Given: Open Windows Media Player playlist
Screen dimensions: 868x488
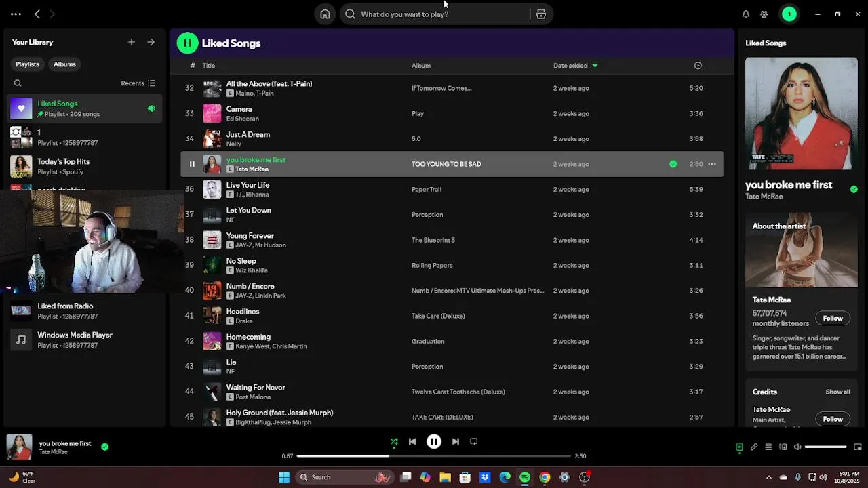Looking at the screenshot, I should [x=85, y=340].
